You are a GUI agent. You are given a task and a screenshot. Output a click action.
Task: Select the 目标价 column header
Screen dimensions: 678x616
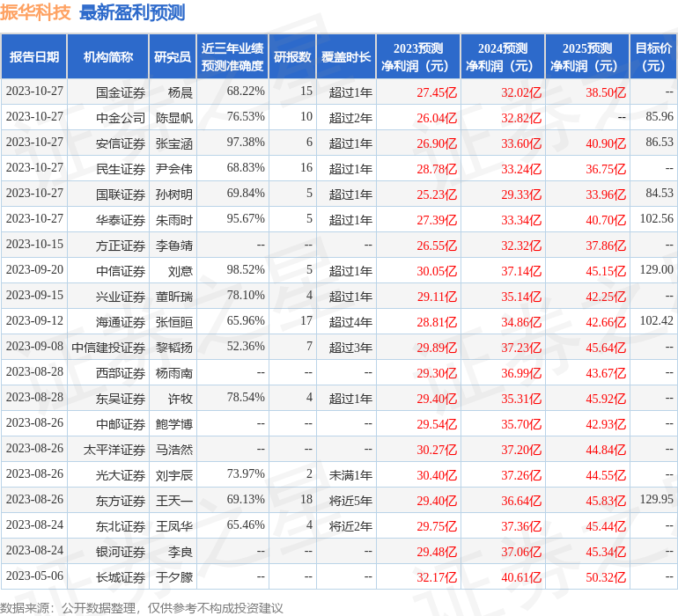click(x=653, y=56)
